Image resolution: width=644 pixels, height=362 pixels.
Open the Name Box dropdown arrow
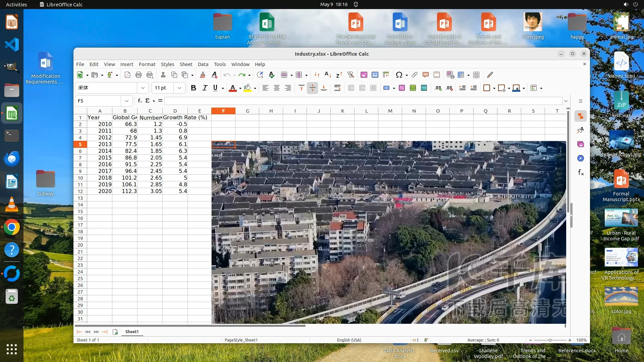pos(126,101)
